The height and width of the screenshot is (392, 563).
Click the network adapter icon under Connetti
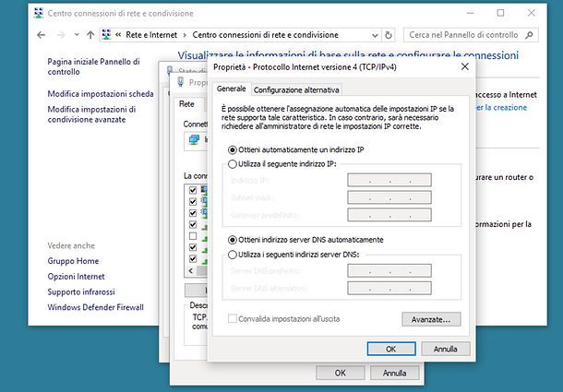[194, 139]
